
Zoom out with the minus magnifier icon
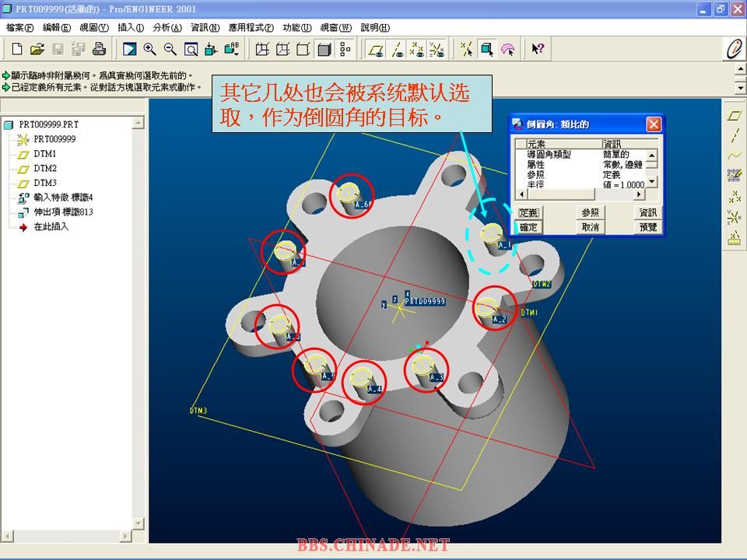170,49
